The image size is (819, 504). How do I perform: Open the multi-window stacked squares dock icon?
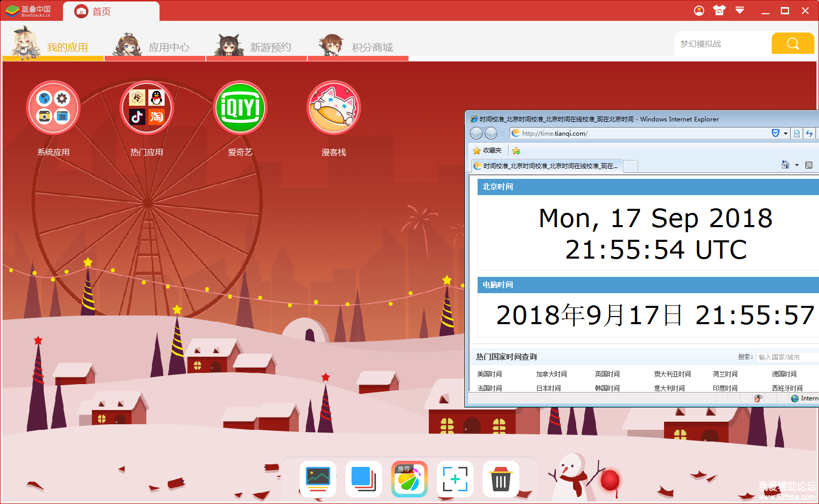click(364, 479)
